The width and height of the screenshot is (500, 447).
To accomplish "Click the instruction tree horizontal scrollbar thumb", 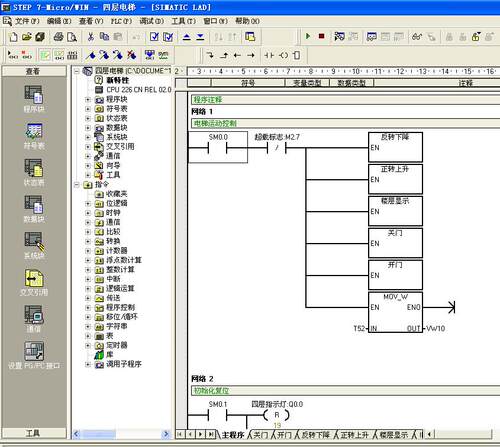I will 99,434.
